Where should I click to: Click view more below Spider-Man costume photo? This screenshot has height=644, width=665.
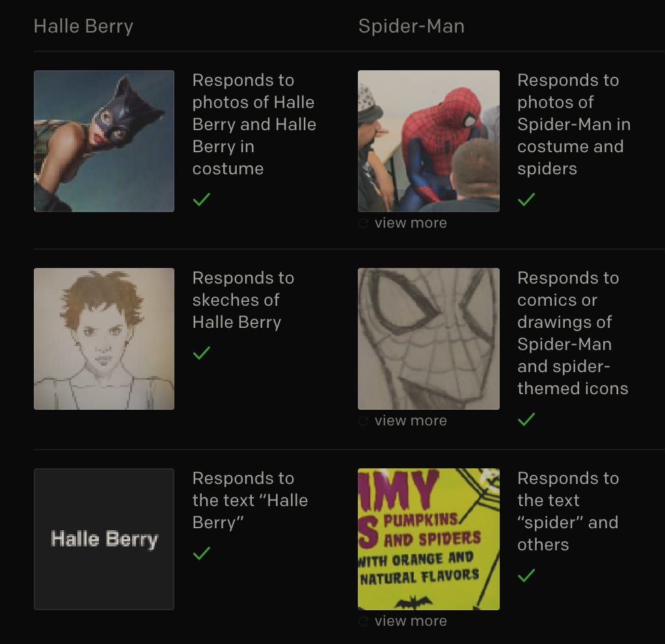tap(411, 223)
